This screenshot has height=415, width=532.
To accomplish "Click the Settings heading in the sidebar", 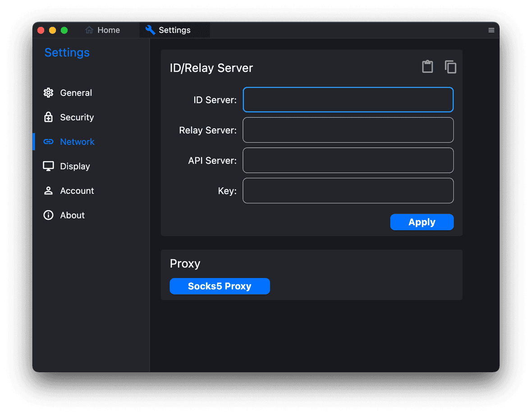I will pyautogui.click(x=67, y=52).
